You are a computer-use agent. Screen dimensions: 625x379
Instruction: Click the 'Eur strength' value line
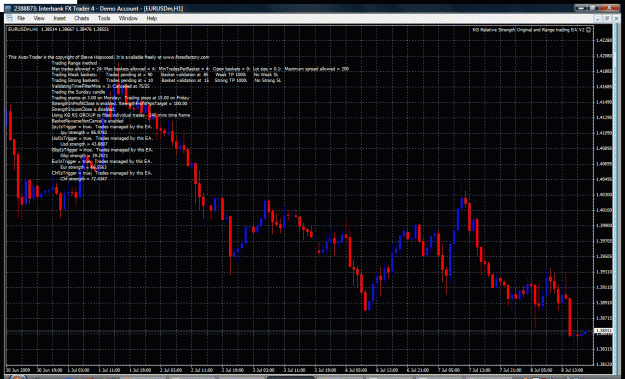coord(83,167)
